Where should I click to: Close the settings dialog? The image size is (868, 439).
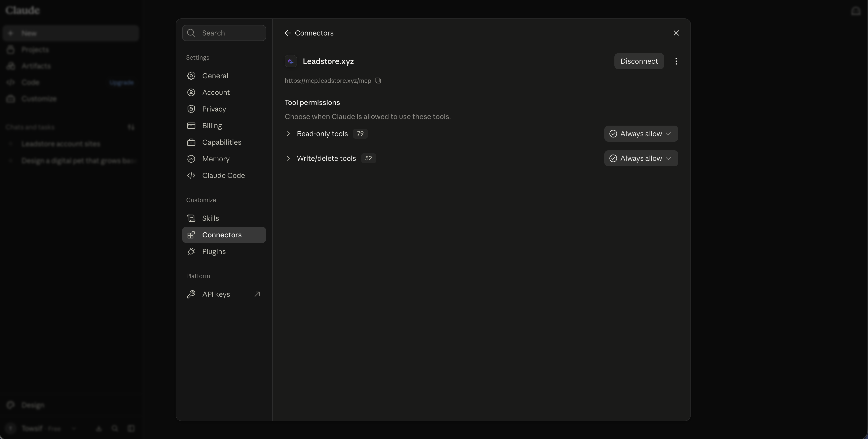click(676, 33)
